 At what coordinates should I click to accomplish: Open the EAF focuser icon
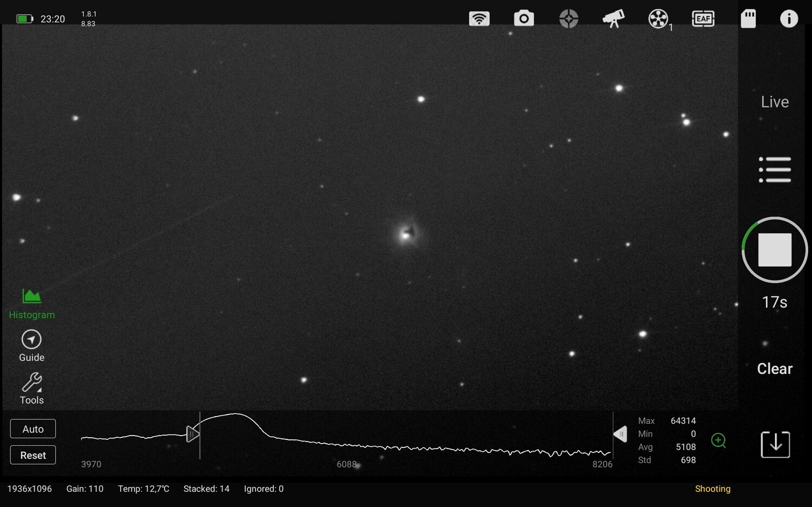(703, 18)
